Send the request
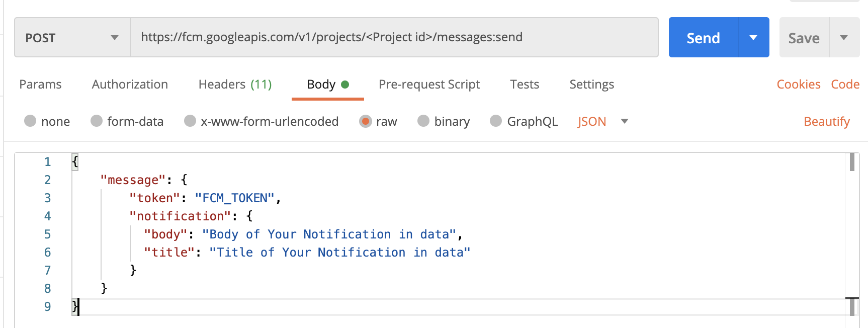This screenshot has width=868, height=328. (x=704, y=38)
